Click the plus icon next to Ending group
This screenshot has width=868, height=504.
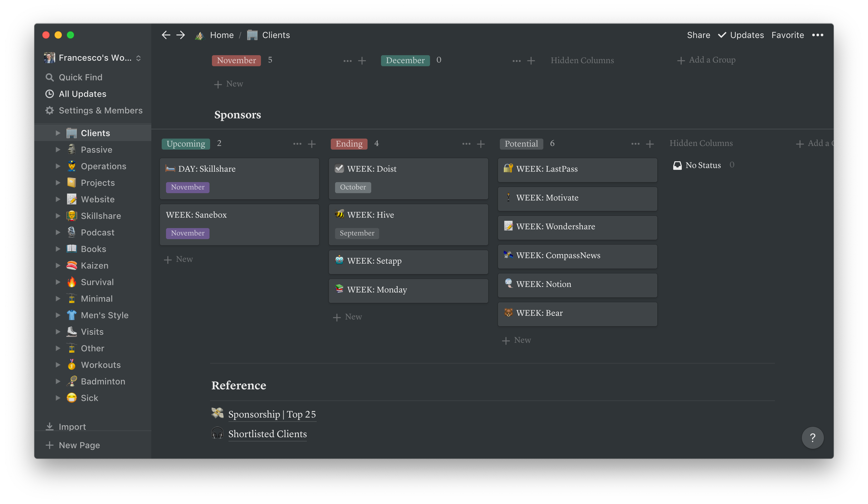pyautogui.click(x=481, y=144)
